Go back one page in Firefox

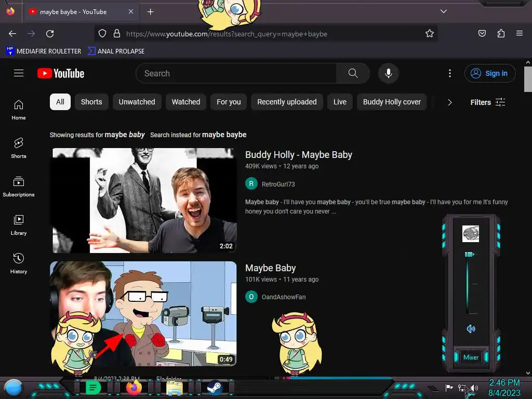tap(12, 34)
